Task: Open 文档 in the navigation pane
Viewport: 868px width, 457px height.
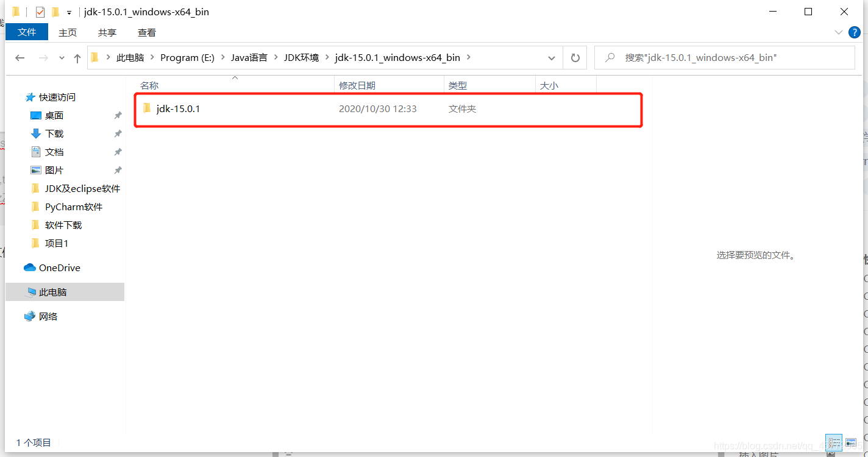Action: click(54, 152)
